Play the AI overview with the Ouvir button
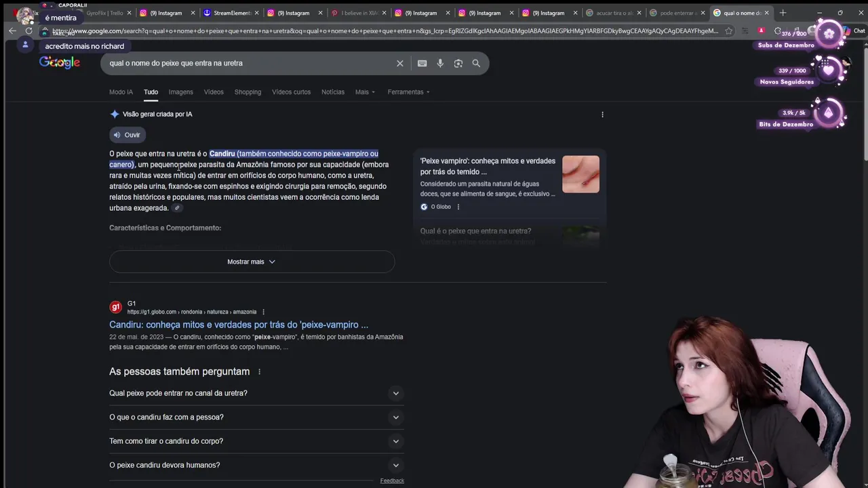Image resolution: width=868 pixels, height=488 pixels. click(x=127, y=135)
